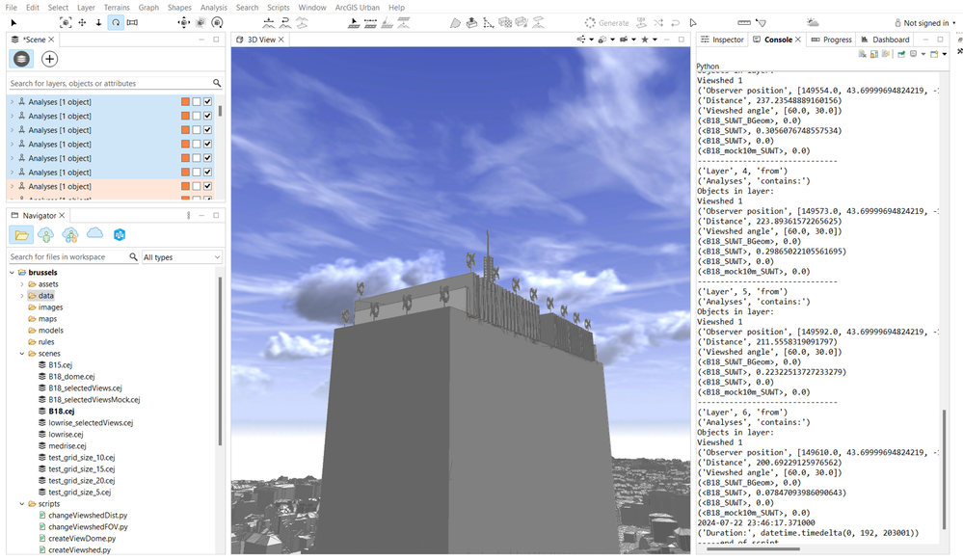Image resolution: width=963 pixels, height=560 pixels.
Task: Uncheck the last Analyses layer's checkbox
Action: (206, 185)
